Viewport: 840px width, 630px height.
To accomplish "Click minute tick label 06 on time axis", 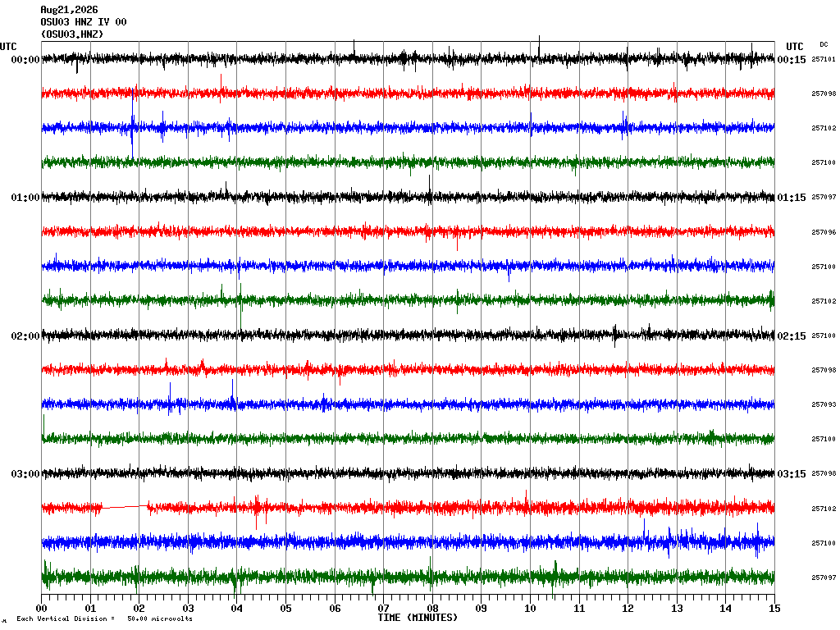I will coord(335,609).
